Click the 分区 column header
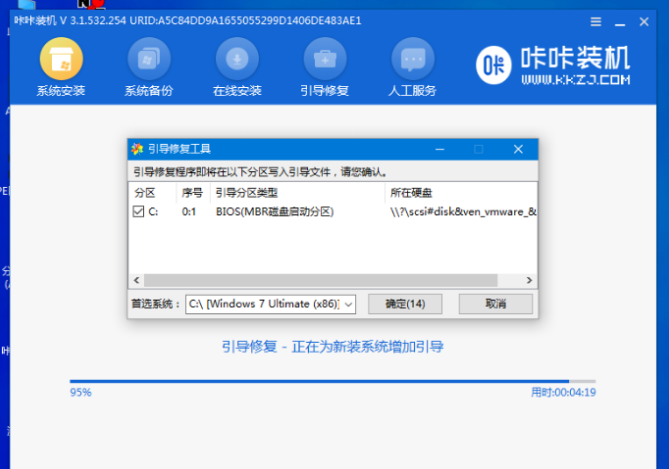This screenshot has width=669, height=469. tap(144, 192)
